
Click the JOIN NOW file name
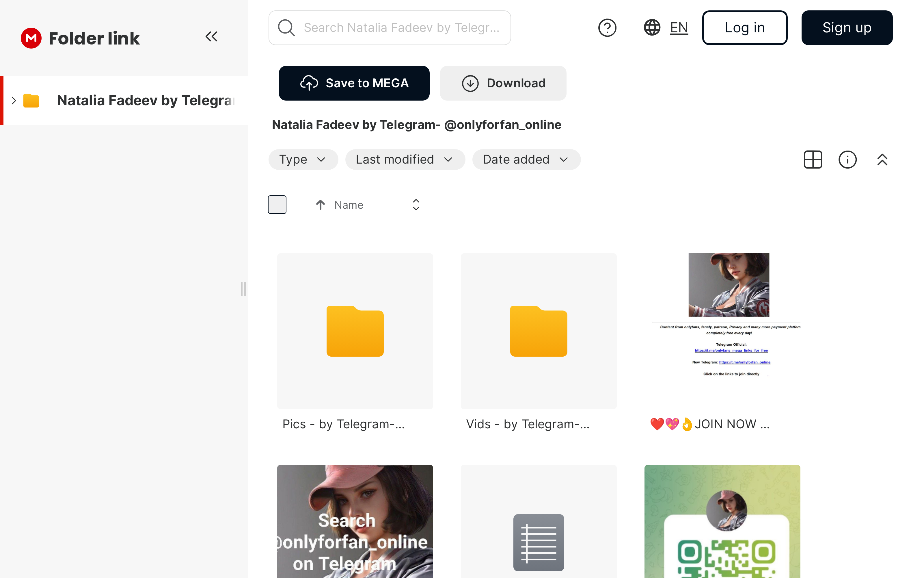click(x=710, y=424)
